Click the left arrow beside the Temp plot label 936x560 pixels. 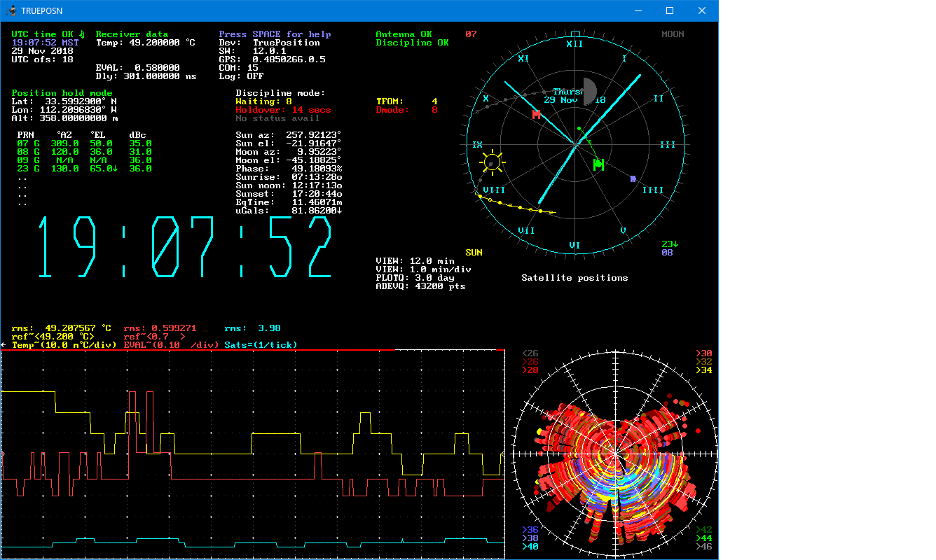[x=4, y=345]
